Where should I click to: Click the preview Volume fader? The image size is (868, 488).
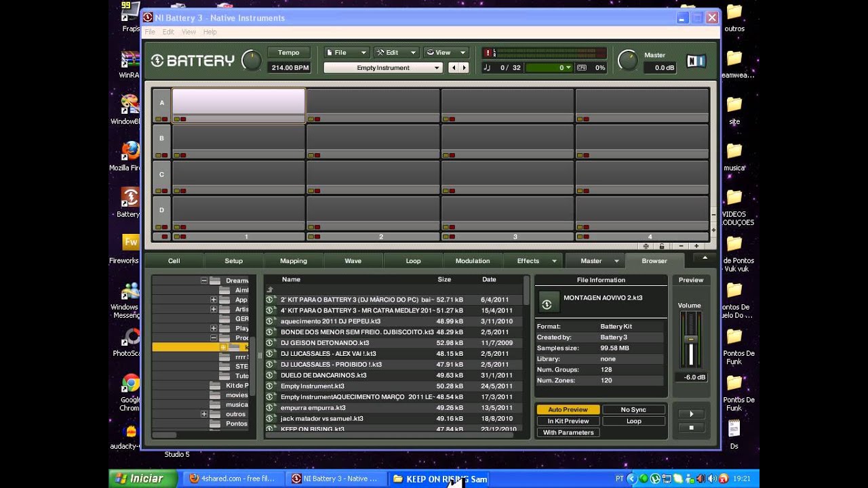tap(691, 339)
